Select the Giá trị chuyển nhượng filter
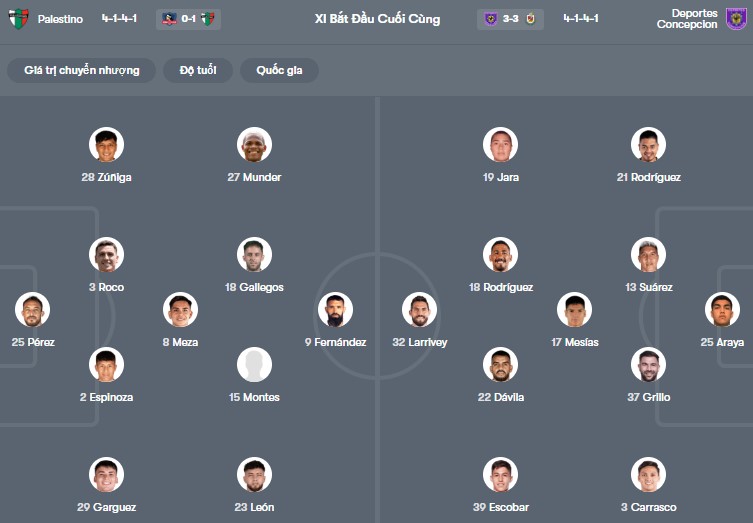753x523 pixels. (82, 70)
